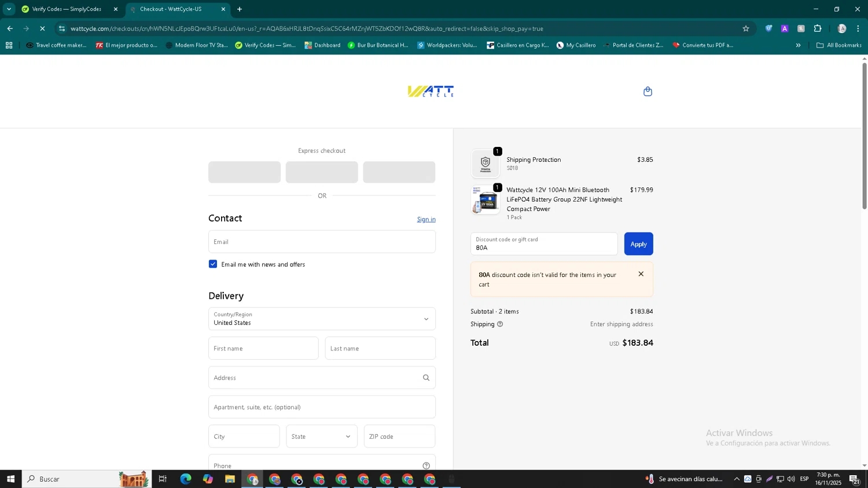
Task: Click the purple A extension icon
Action: 785,28
